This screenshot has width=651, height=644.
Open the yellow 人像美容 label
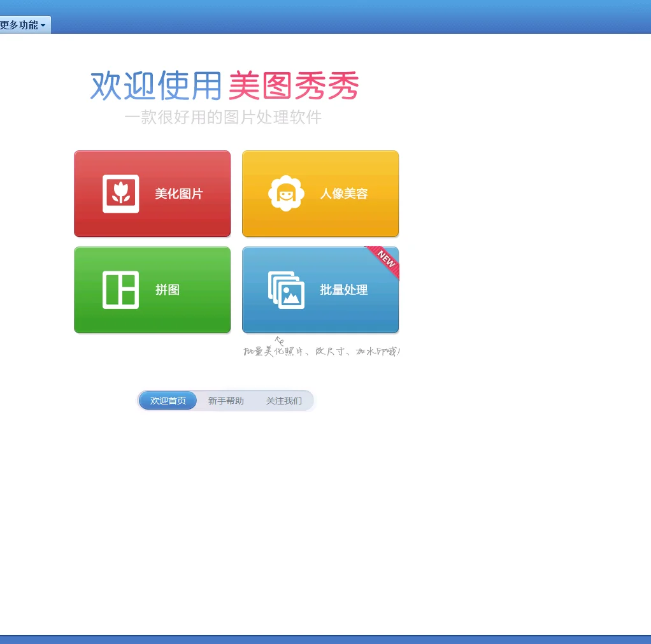point(344,194)
